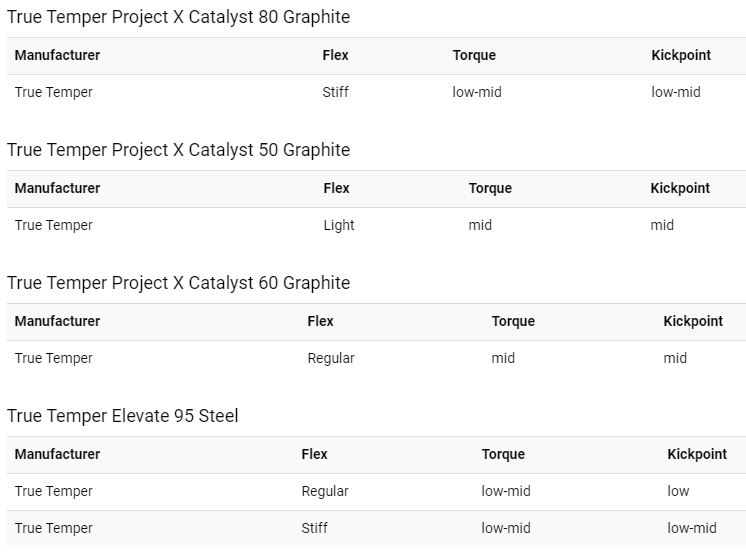Viewport: 746px width, 559px height.
Task: Click the True Temper Project X Catalyst 80 Graphite heading
Action: (x=178, y=17)
